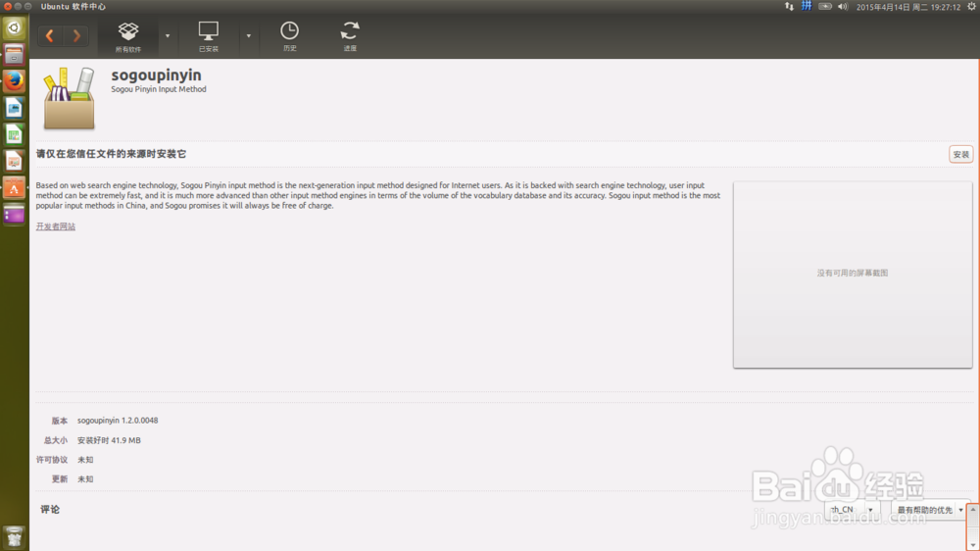The image size is (980, 551).
Task: Click the size text 安装好时 41.9 MB
Action: (x=109, y=440)
